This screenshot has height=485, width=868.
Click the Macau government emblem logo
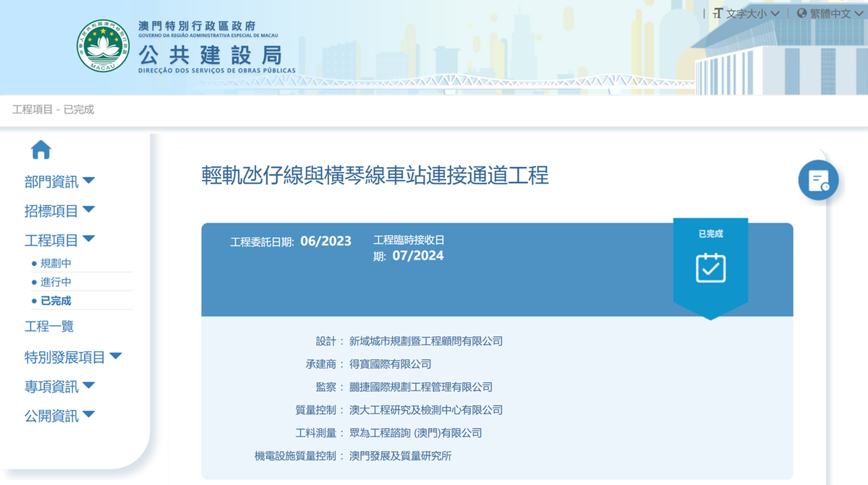coord(103,46)
